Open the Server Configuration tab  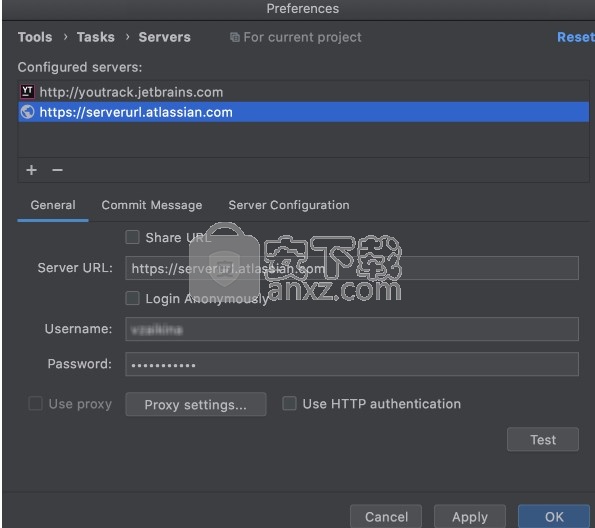pyautogui.click(x=289, y=205)
